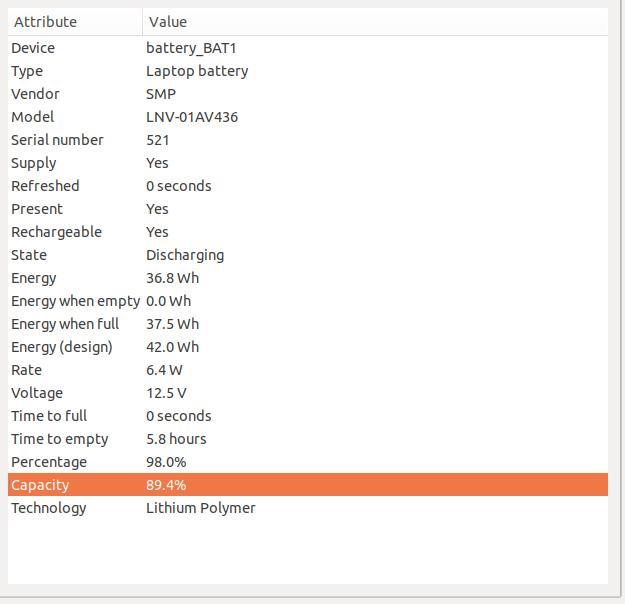Select the Energy when empty row
The image size is (625, 604).
[308, 301]
